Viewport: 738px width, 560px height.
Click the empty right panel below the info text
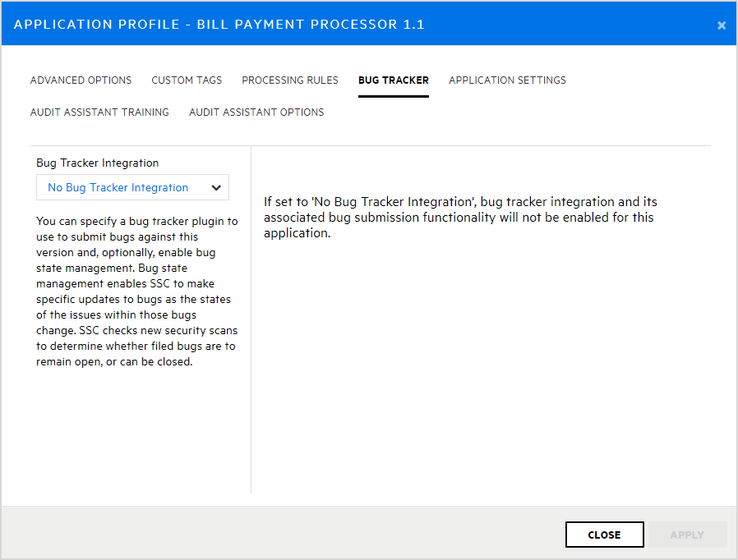(x=481, y=370)
